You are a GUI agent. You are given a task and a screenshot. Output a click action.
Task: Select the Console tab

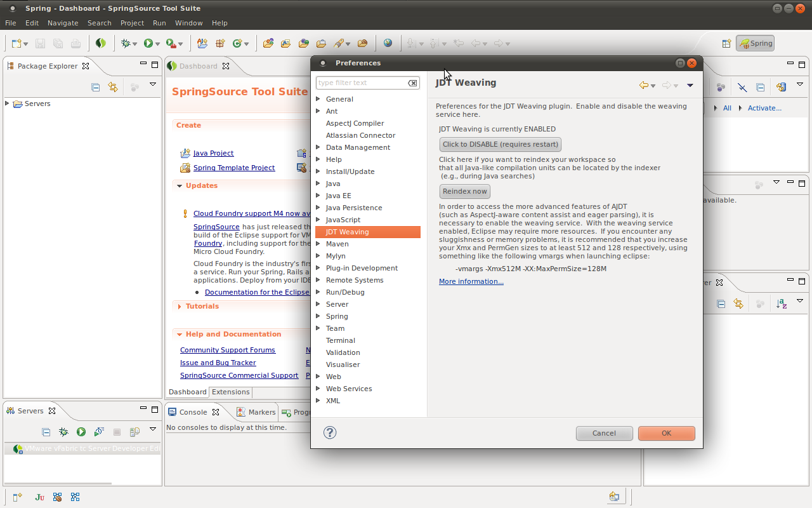click(x=193, y=412)
